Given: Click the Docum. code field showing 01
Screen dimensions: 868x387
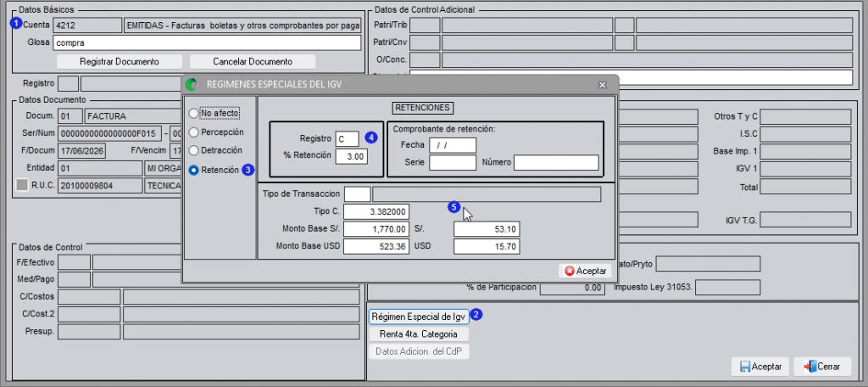Looking at the screenshot, I should 70,116.
